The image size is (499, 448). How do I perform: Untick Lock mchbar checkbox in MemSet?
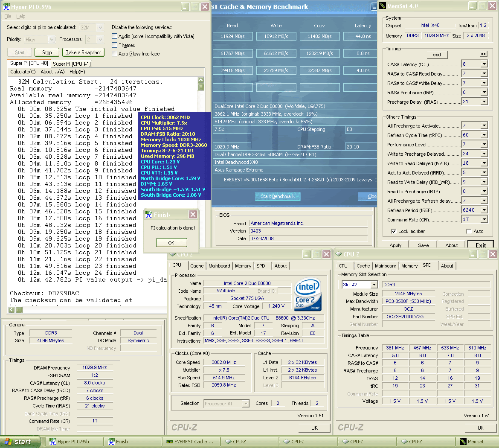tap(394, 231)
